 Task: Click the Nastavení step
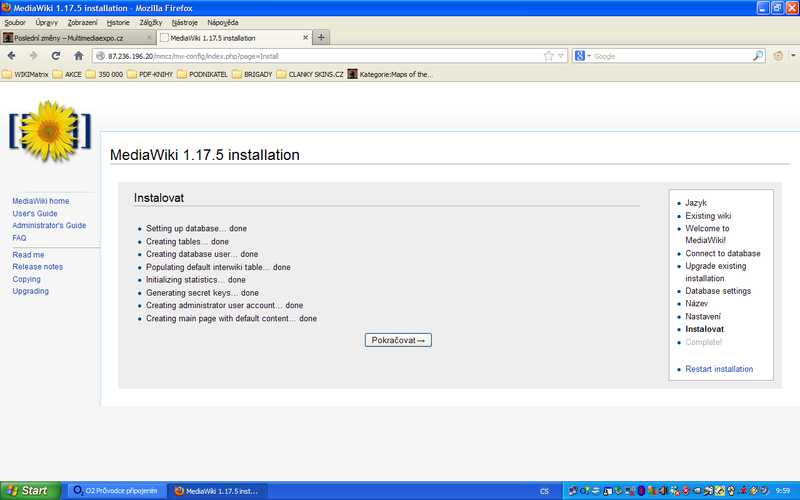[x=703, y=316]
